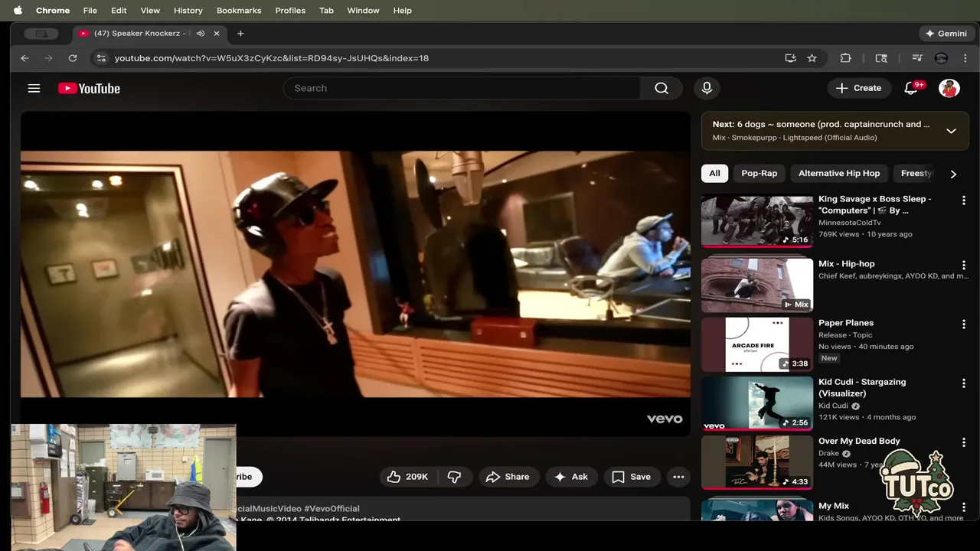Viewport: 980px width, 551px height.
Task: Open options for Kid Cudi Stargazing video
Action: [x=964, y=383]
